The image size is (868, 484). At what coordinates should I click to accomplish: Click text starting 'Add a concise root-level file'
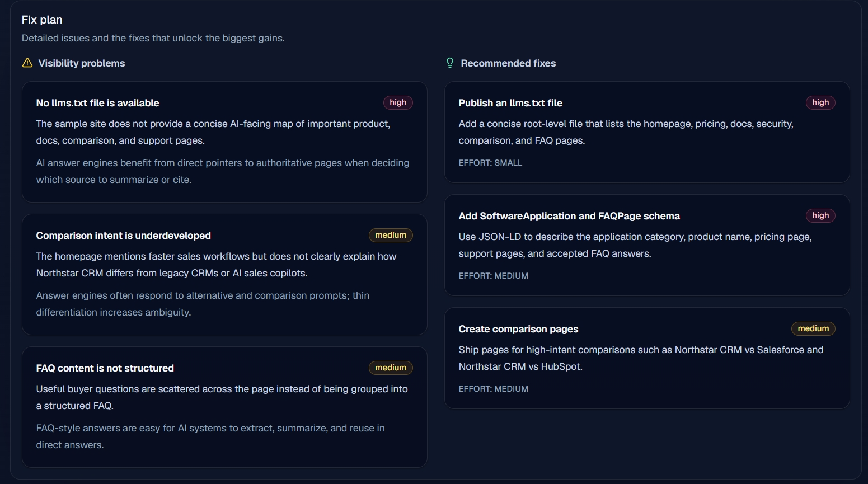point(626,132)
